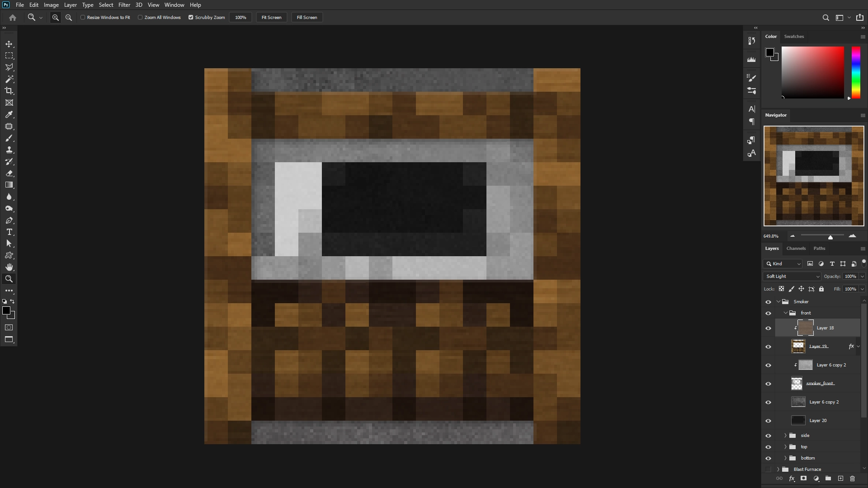Viewport: 868px width, 488px height.
Task: Select the Clone Stamp tool
Action: click(x=9, y=150)
